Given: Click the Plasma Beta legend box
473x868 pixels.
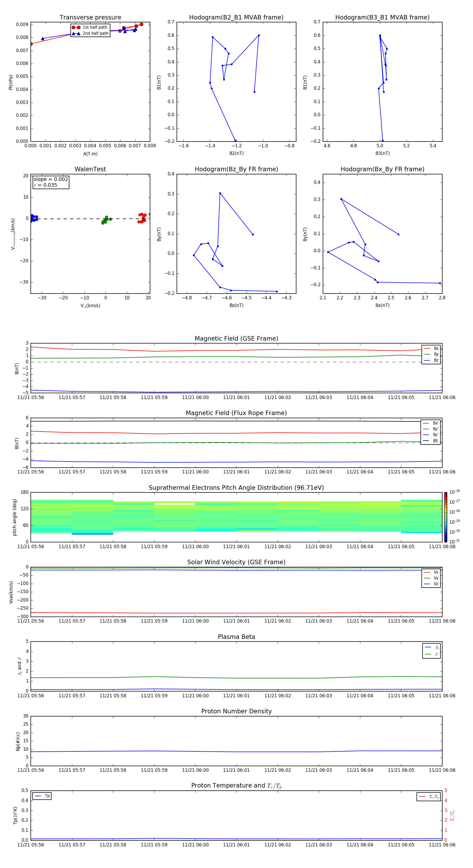Looking at the screenshot, I should click(x=431, y=651).
